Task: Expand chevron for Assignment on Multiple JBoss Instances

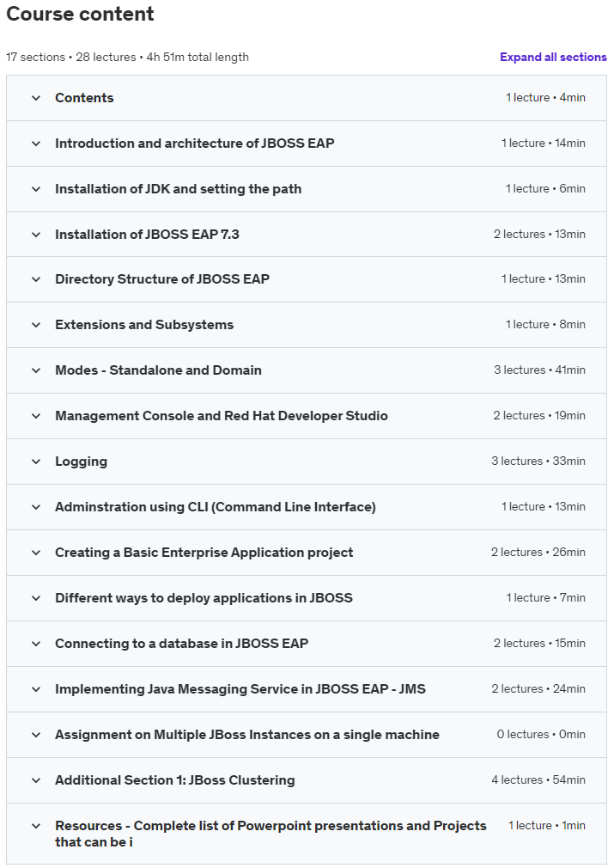Action: click(x=36, y=735)
